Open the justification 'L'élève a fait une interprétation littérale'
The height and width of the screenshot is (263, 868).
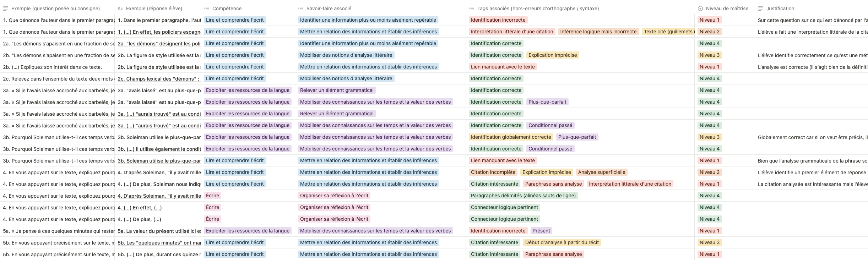[812, 32]
